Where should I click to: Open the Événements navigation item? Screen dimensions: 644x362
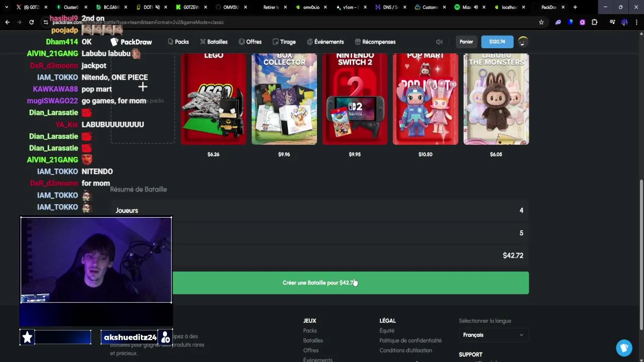pyautogui.click(x=326, y=42)
